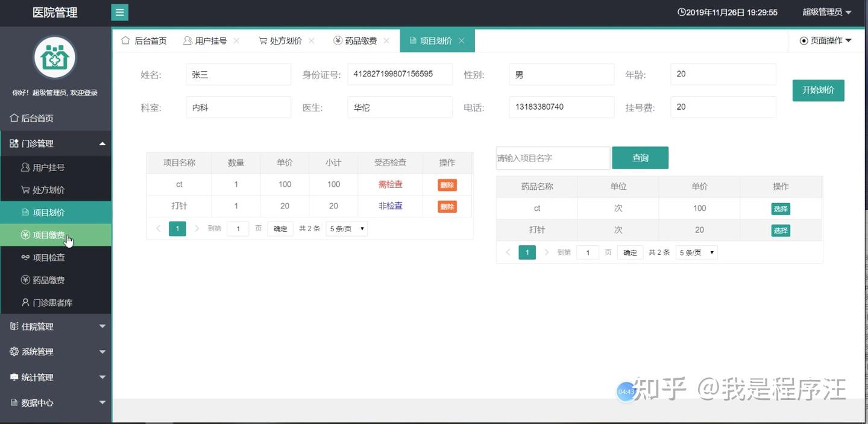
Task: Click the 科室 input field
Action: point(238,107)
